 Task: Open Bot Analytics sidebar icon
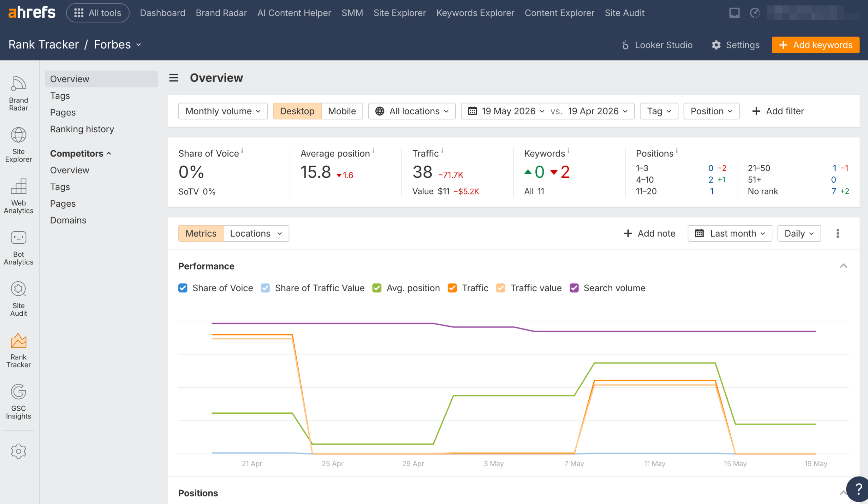19,247
